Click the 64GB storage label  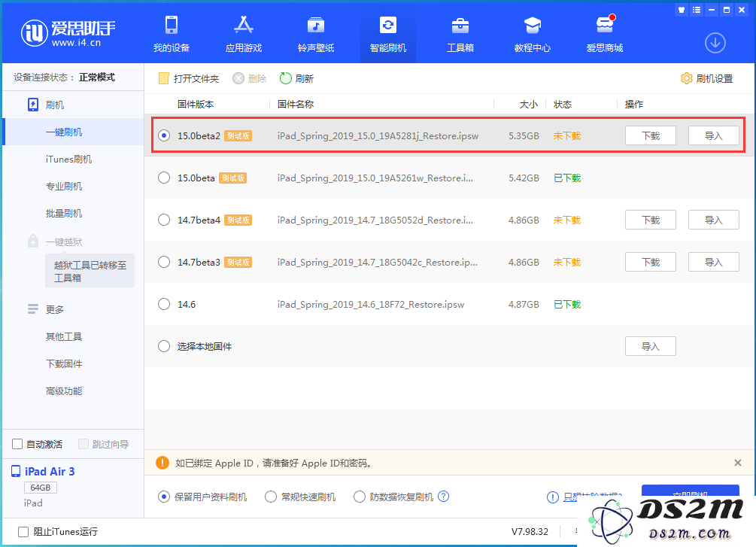tap(41, 488)
